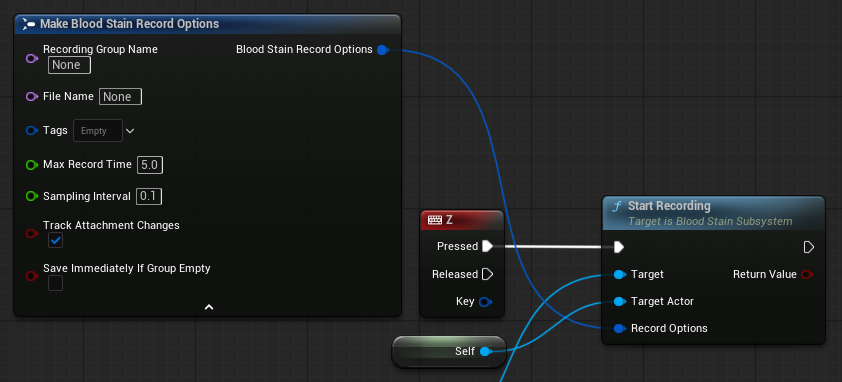
Task: Click the 'Max Record Time' label
Action: (x=87, y=164)
